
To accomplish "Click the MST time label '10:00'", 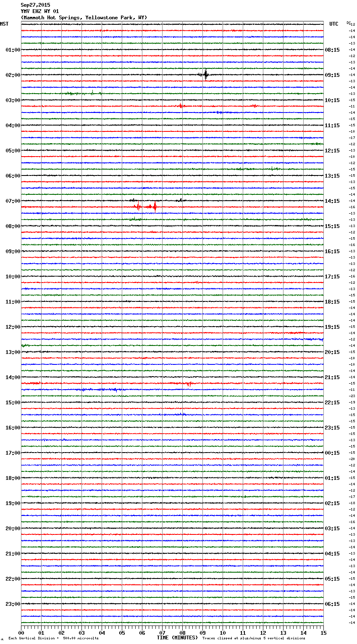I will click(13, 277).
